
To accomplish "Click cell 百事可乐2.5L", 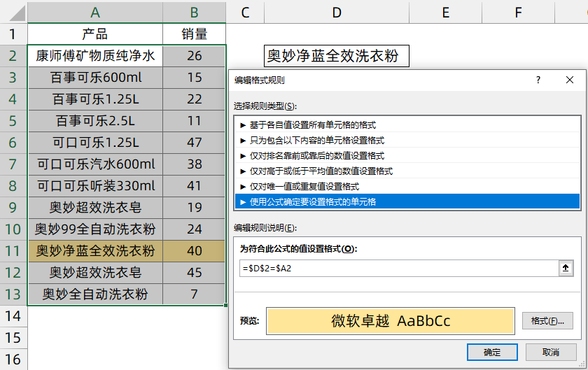I will [x=95, y=121].
